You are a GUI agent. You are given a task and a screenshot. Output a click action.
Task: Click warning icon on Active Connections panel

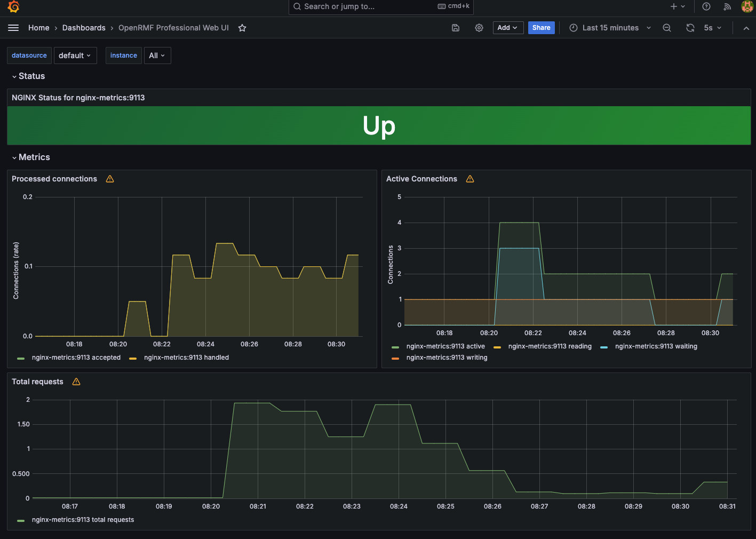click(470, 179)
